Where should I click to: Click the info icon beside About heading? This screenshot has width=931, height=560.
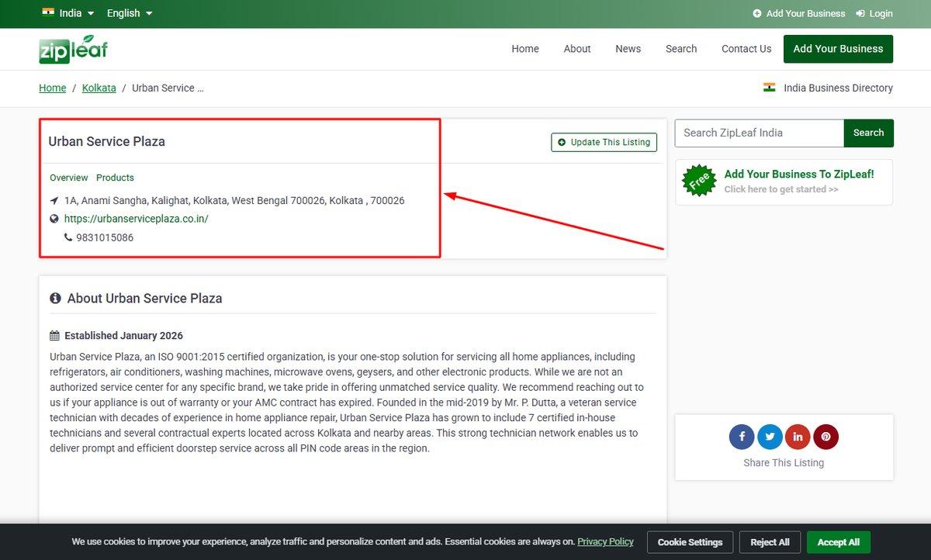click(x=56, y=298)
